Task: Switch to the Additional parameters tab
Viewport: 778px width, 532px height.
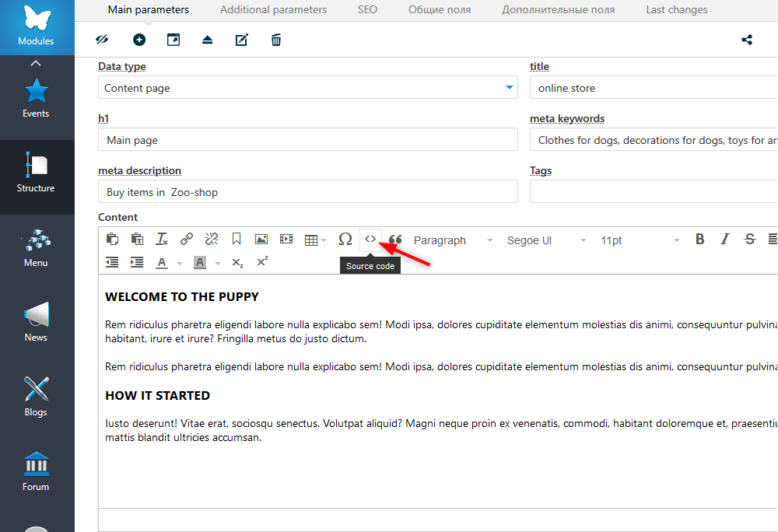Action: [x=273, y=10]
